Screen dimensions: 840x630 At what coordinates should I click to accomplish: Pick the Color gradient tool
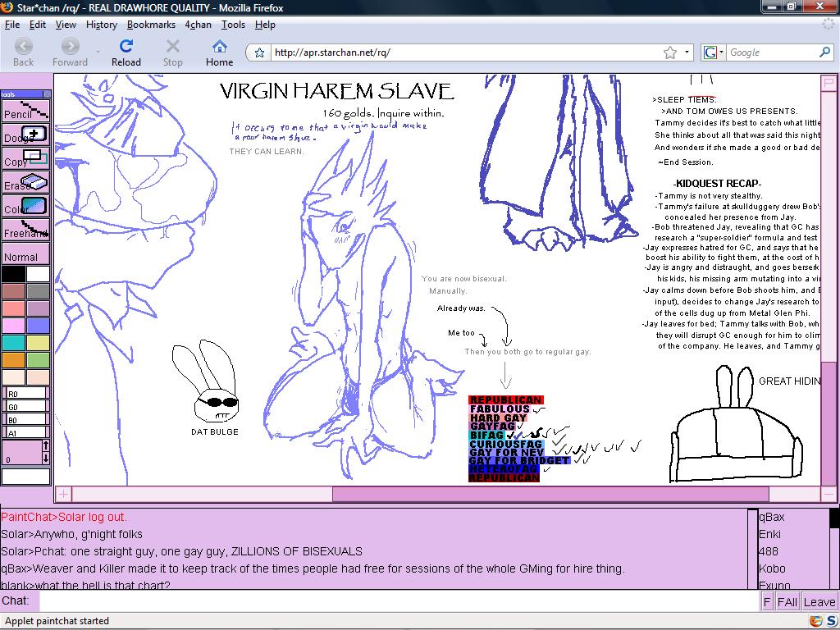pos(25,205)
